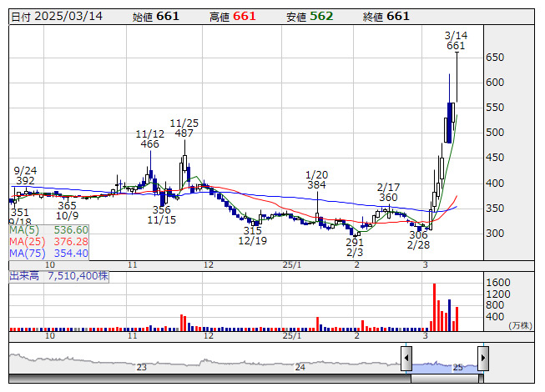
Task: Click the 1600 volume axis label
Action: pos(497,282)
